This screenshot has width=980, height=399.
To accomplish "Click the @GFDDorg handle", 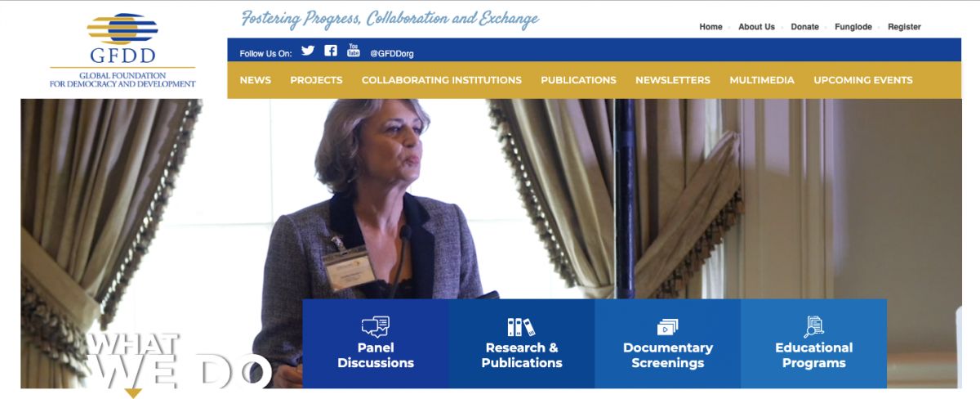I will point(392,54).
